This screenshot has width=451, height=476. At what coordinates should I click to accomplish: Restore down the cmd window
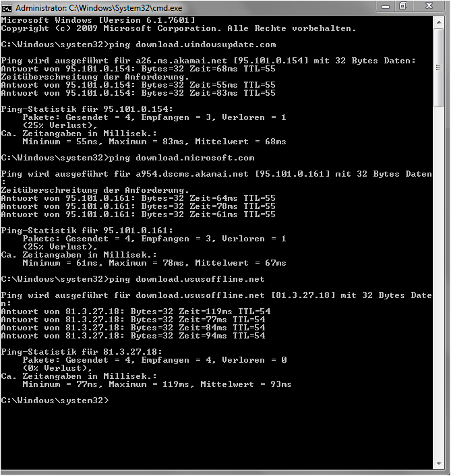point(402,6)
